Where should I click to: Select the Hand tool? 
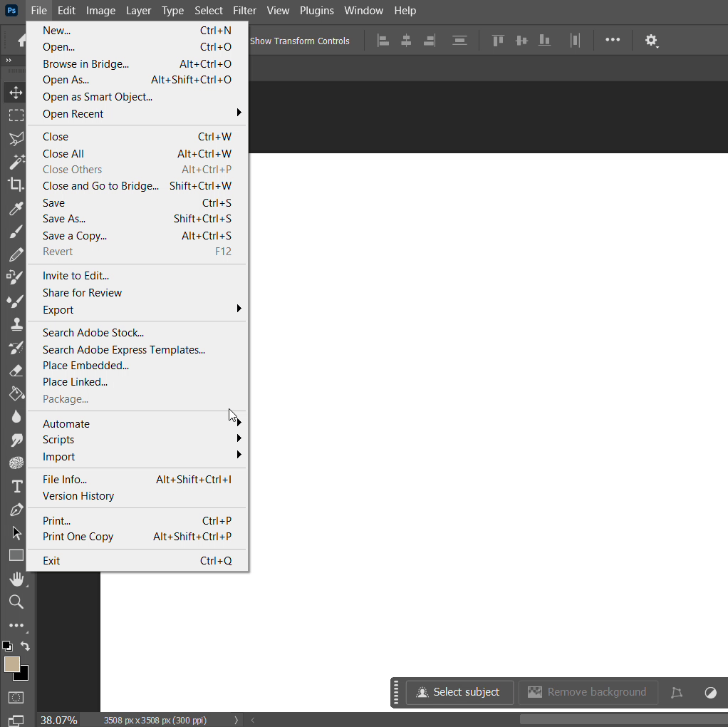tap(16, 579)
